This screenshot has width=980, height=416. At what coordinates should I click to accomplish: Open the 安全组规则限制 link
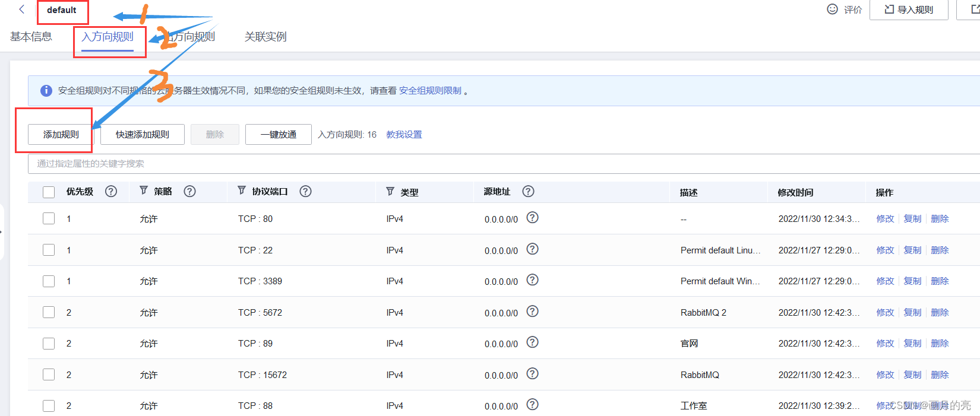430,91
